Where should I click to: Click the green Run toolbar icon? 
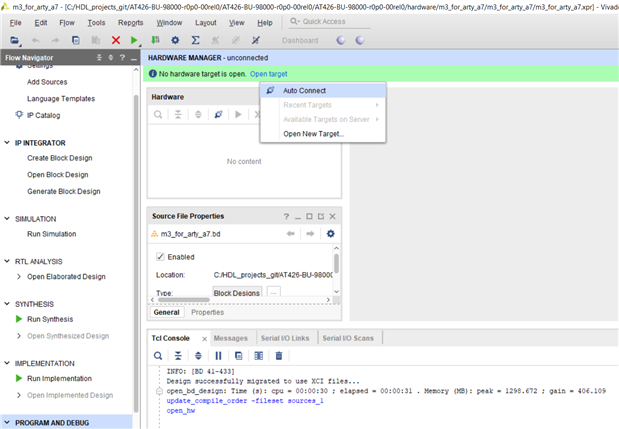coord(134,40)
